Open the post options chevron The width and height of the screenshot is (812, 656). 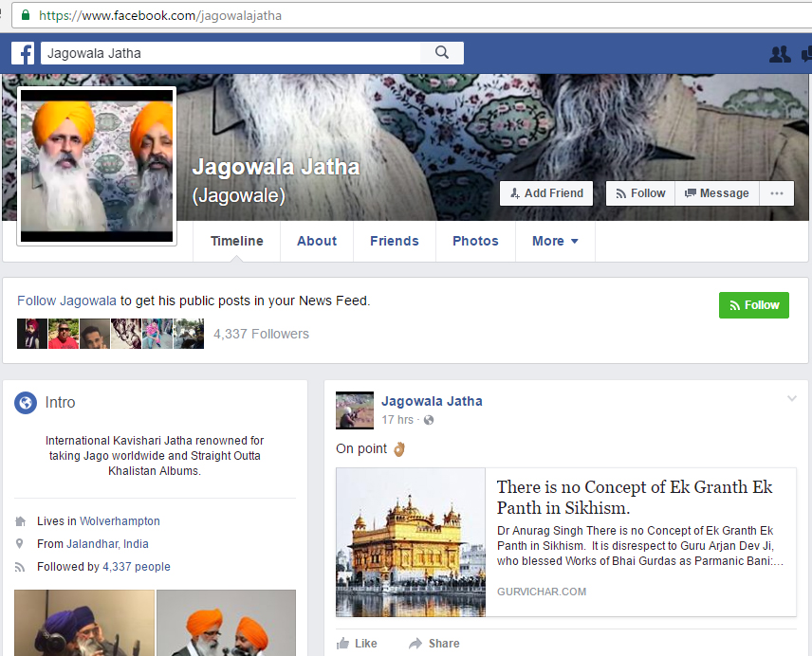[792, 399]
